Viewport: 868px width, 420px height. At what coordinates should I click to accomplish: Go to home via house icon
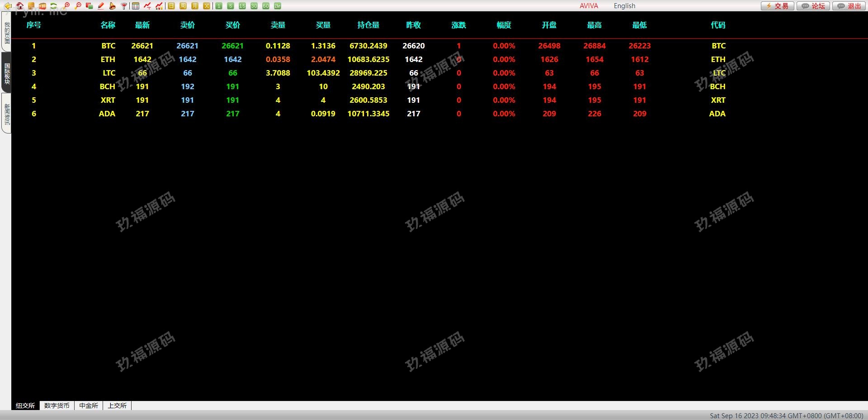coord(20,6)
